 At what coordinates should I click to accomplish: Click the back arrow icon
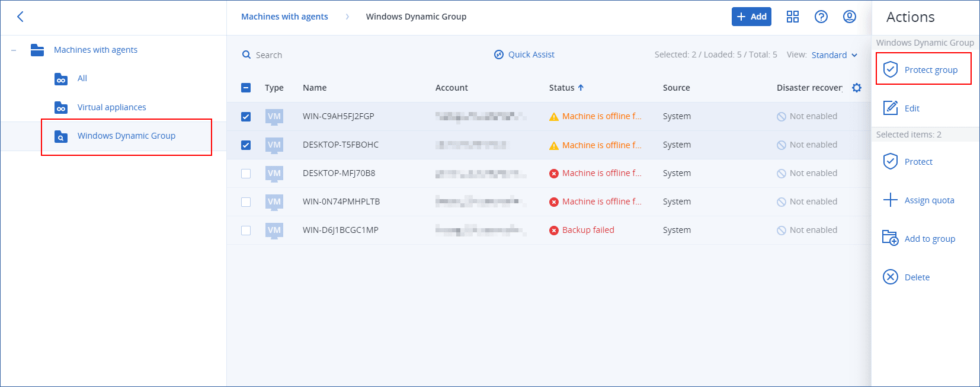coord(20,17)
